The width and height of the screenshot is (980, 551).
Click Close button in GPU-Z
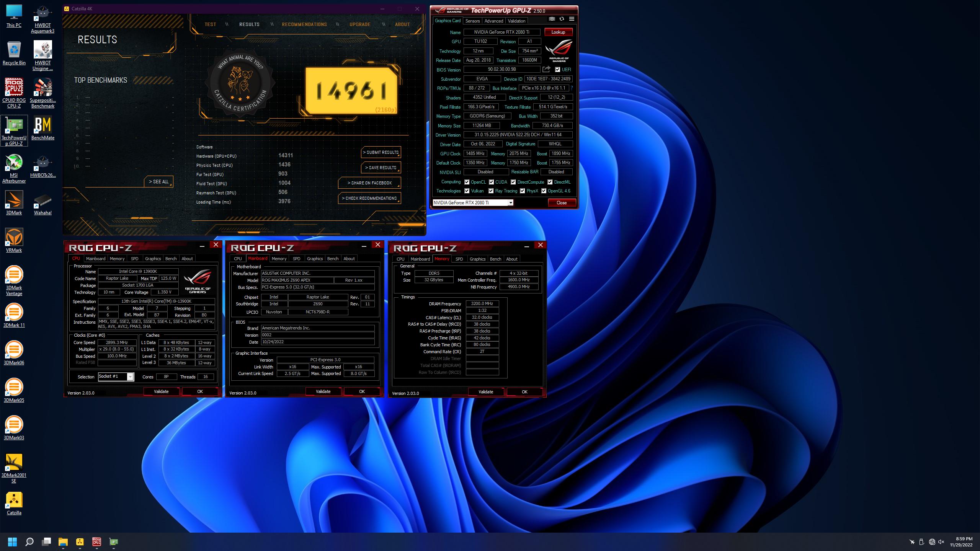tap(562, 203)
